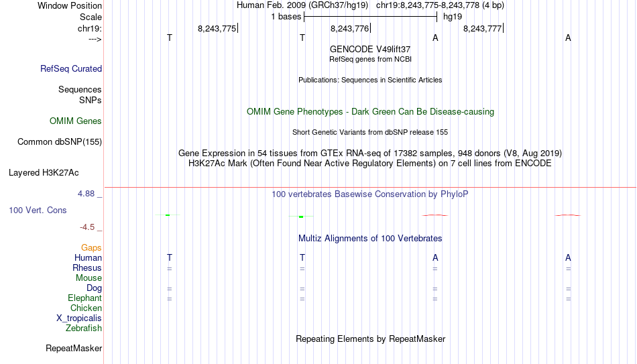Open the 100 Vert. Cons track label
The width and height of the screenshot is (637, 364).
pos(38,210)
